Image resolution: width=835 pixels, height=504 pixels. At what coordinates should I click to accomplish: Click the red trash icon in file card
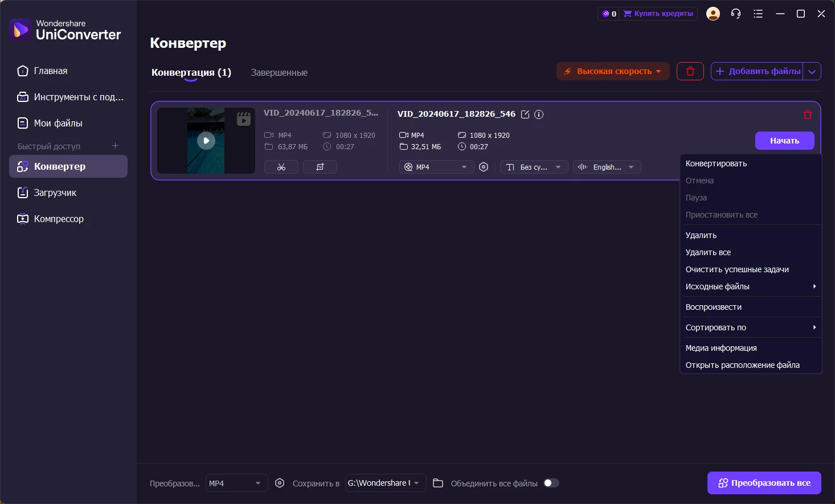807,115
